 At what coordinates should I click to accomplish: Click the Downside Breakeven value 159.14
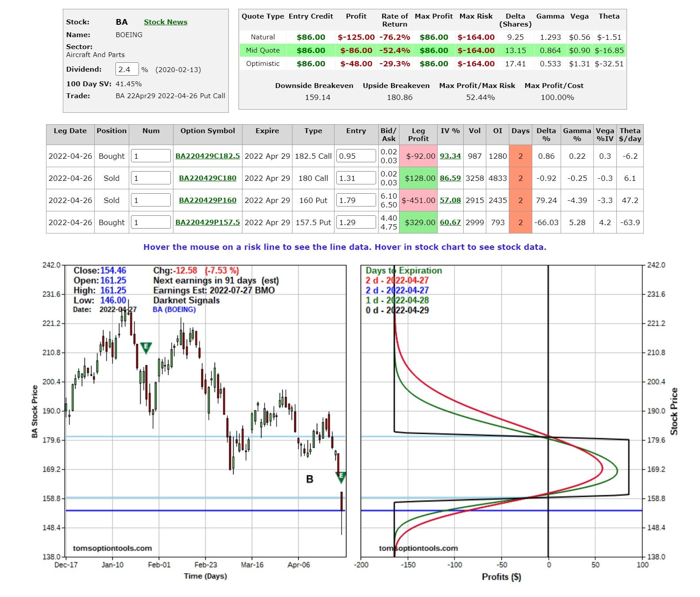(318, 97)
